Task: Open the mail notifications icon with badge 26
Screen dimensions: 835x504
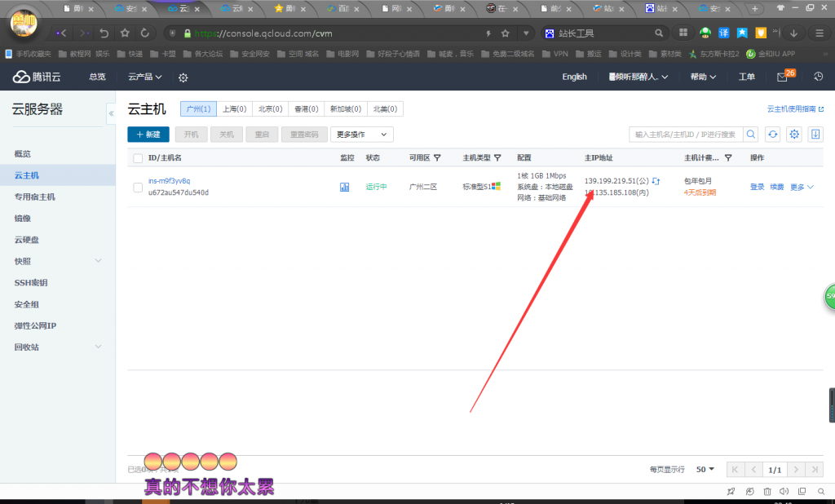Action: point(782,77)
